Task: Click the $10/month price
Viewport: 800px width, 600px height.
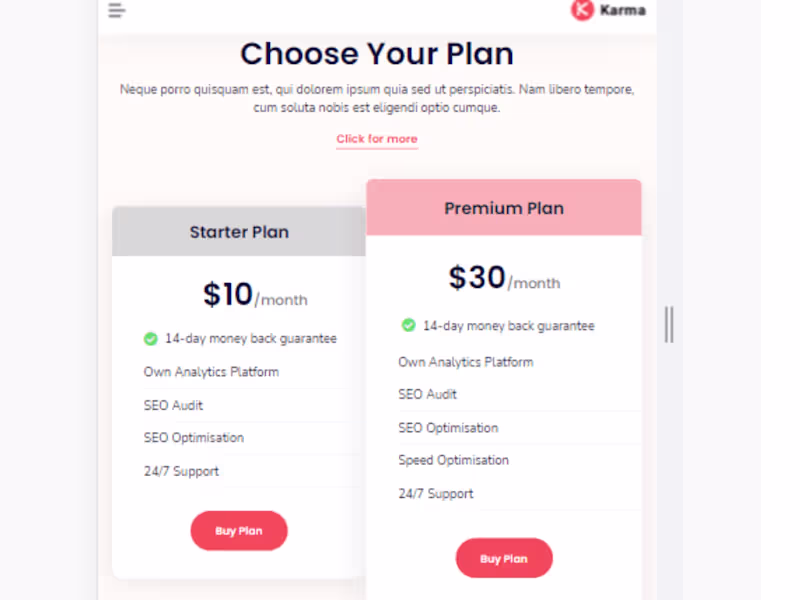Action: (255, 295)
